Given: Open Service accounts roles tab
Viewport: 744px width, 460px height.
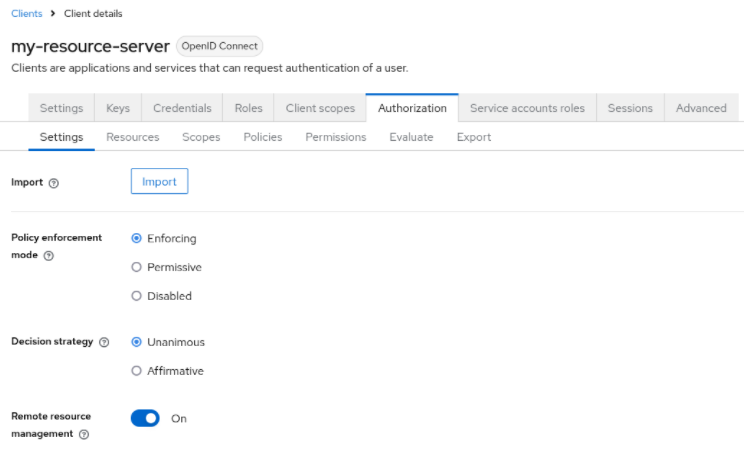Looking at the screenshot, I should 528,108.
